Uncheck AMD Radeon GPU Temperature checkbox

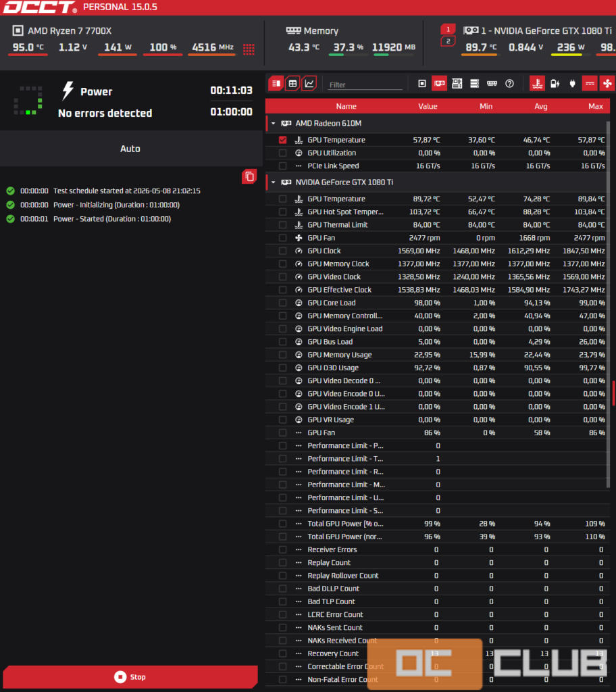point(283,140)
